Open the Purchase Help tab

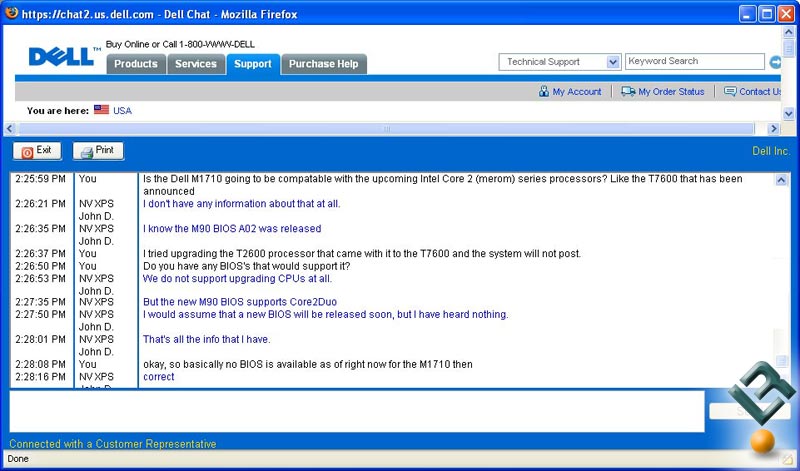point(323,64)
